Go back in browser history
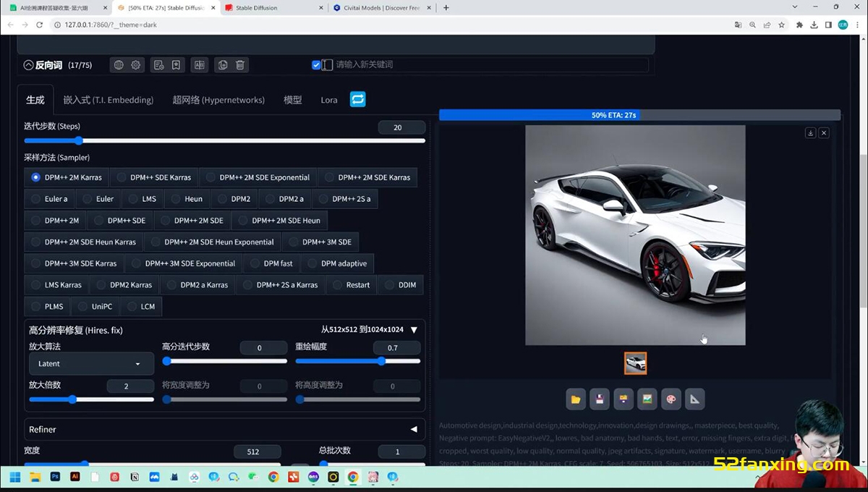This screenshot has width=868, height=492. tap(10, 25)
